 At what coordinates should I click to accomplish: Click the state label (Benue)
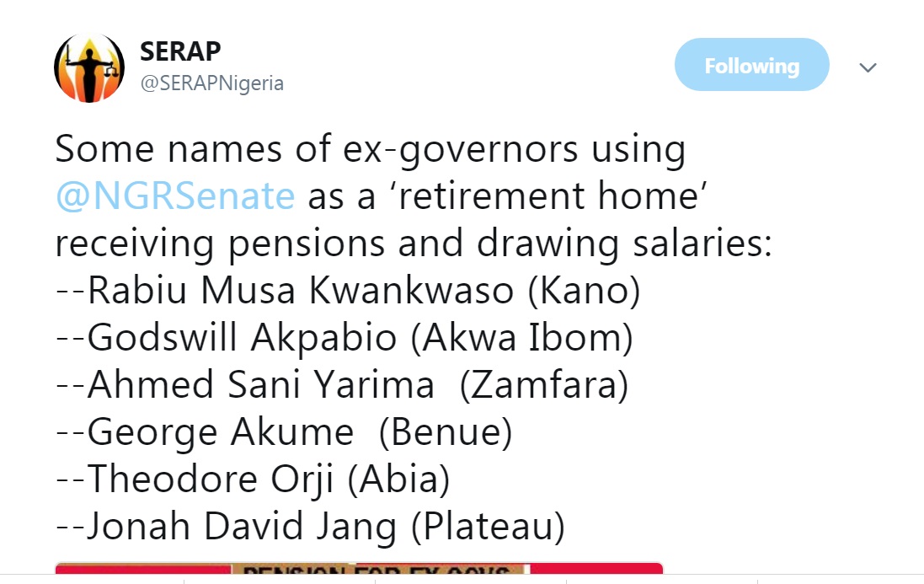pos(446,432)
